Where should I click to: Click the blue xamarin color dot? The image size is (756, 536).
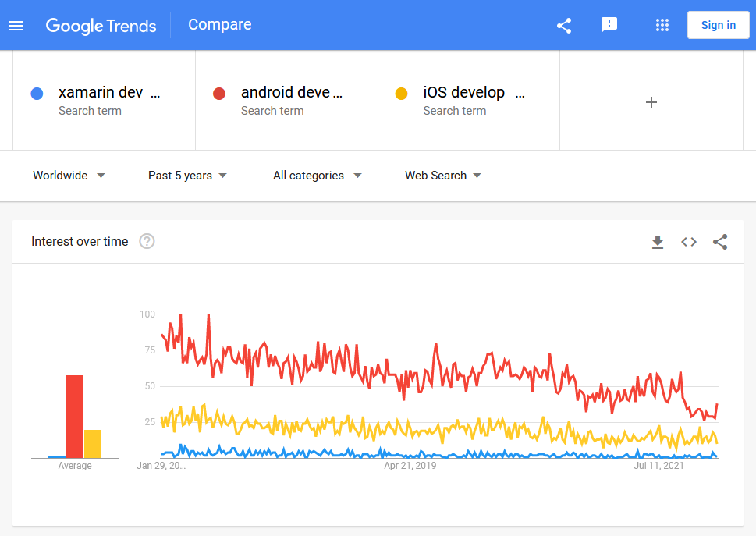(x=37, y=94)
